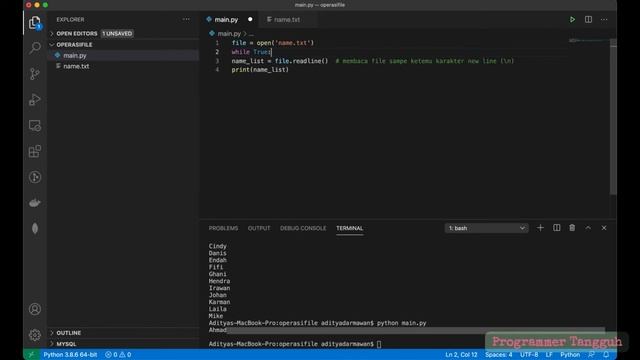Image resolution: width=640 pixels, height=360 pixels.
Task: Click line 1 with file = open('name.txt')
Action: click(x=273, y=43)
